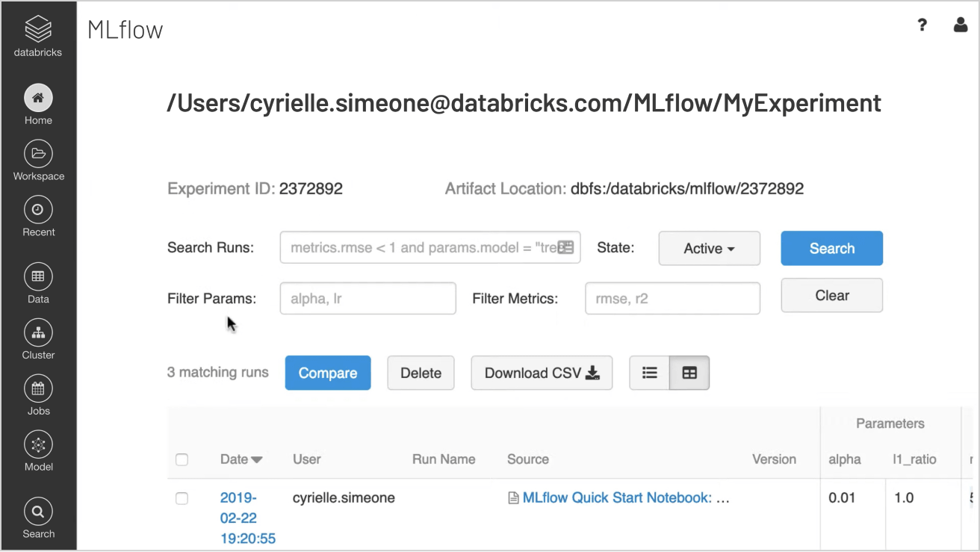980x552 pixels.
Task: Open the Workspace folder icon
Action: coord(38,154)
